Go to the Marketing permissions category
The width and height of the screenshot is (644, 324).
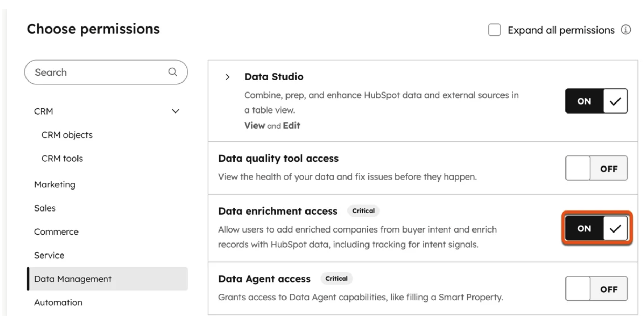pos(55,185)
